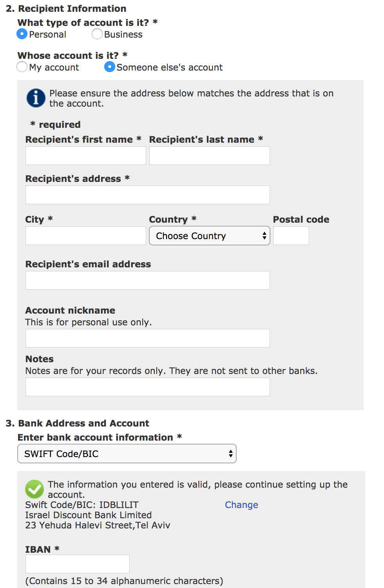This screenshot has height=588, width=384.
Task: Focus the Recipient's email address field
Action: (148, 280)
